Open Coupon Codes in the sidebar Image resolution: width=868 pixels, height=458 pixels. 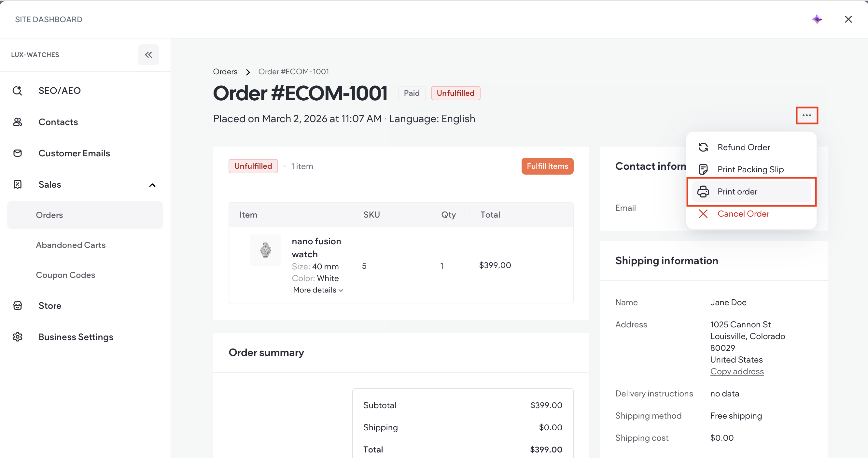click(x=65, y=275)
